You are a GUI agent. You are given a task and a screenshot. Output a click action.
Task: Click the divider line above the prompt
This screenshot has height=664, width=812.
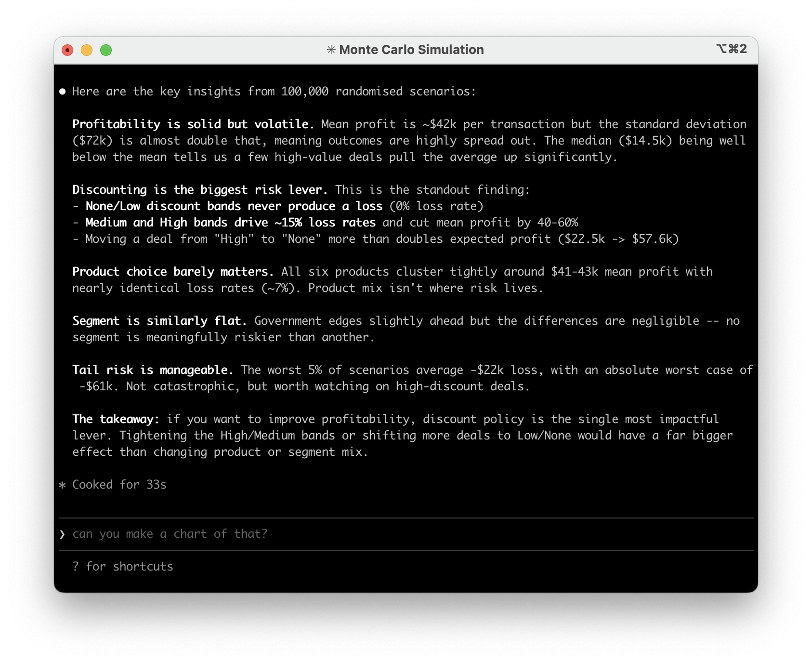406,518
